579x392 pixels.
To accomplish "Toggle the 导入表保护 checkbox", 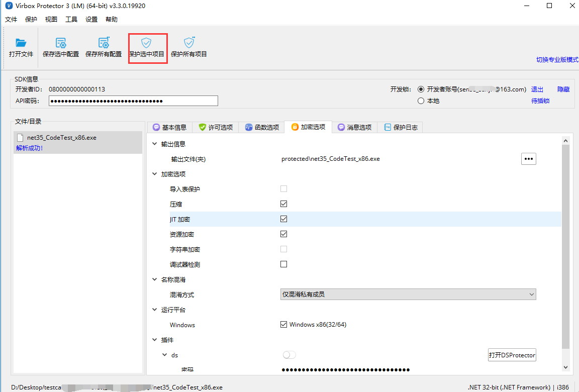I will [283, 189].
